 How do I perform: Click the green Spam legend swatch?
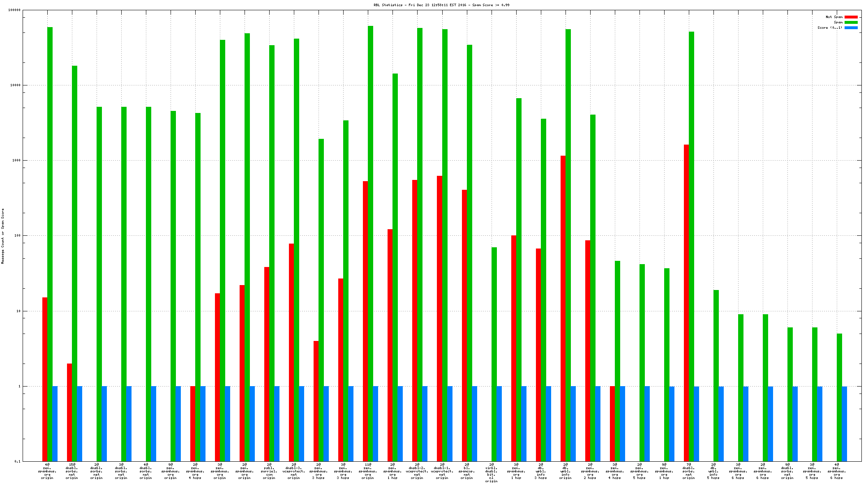click(851, 23)
